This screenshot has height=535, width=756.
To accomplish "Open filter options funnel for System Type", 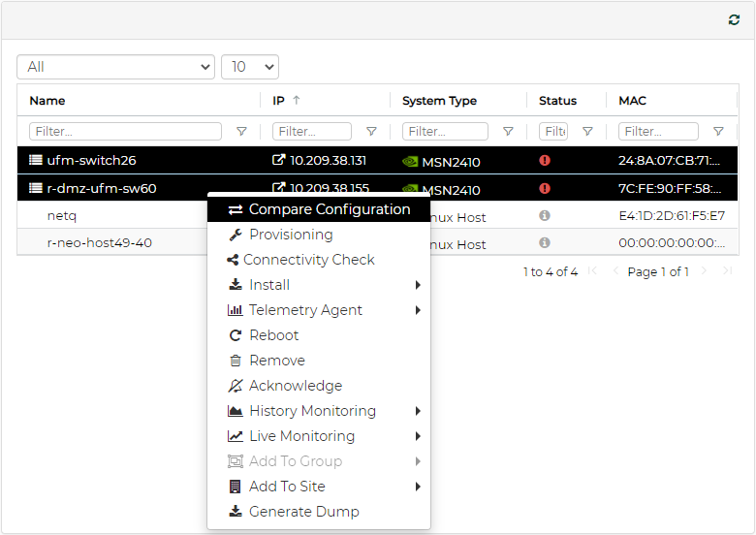I will coord(508,131).
